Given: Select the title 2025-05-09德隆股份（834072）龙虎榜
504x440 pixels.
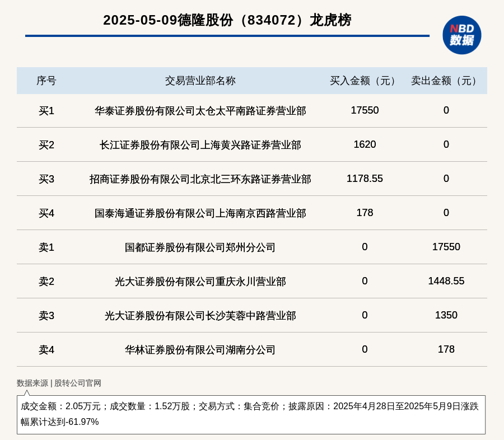Looking at the screenshot, I should point(227,20).
